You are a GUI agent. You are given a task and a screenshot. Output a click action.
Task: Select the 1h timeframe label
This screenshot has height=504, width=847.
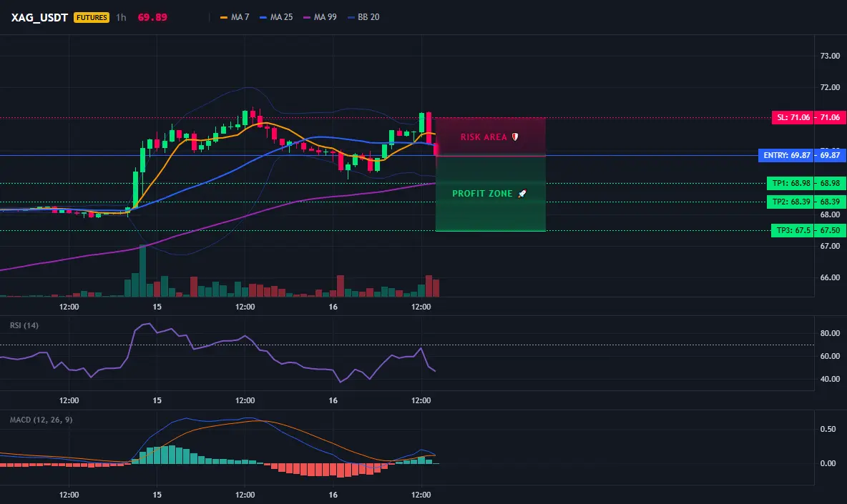(x=121, y=17)
